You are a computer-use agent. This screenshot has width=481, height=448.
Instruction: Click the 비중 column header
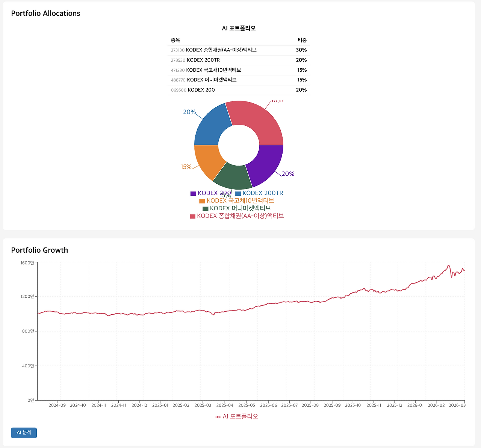302,40
